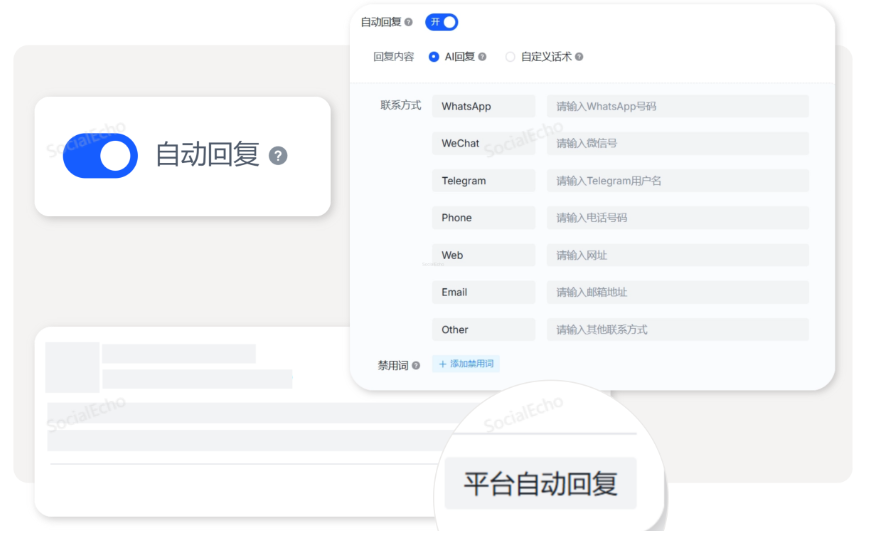895x555 pixels.
Task: Click the Telegram contact type box
Action: click(483, 180)
